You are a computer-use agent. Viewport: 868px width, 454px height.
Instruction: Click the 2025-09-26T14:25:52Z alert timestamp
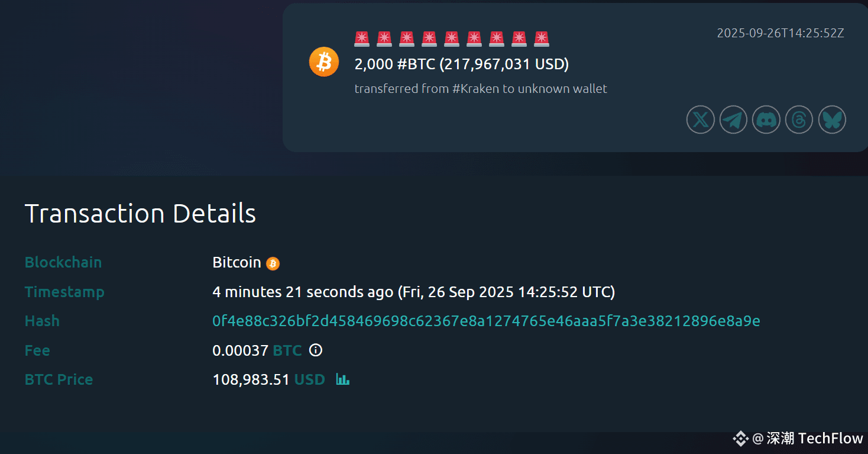(x=780, y=33)
